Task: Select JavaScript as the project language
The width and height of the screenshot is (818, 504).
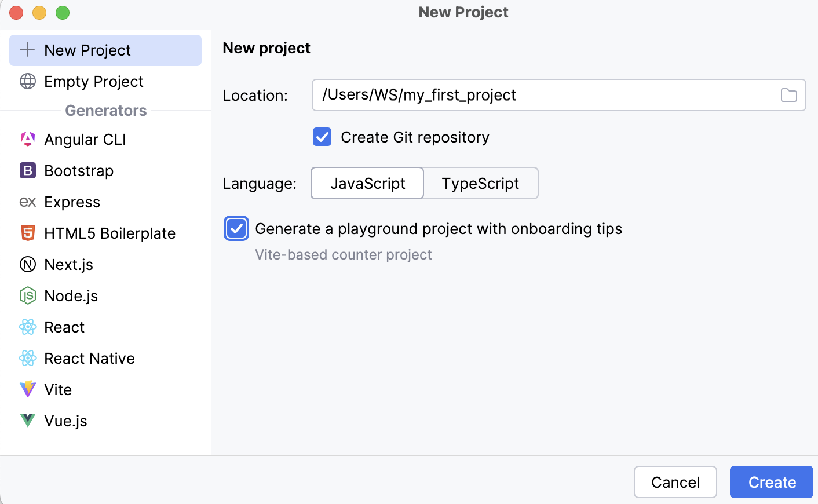Action: 367,183
